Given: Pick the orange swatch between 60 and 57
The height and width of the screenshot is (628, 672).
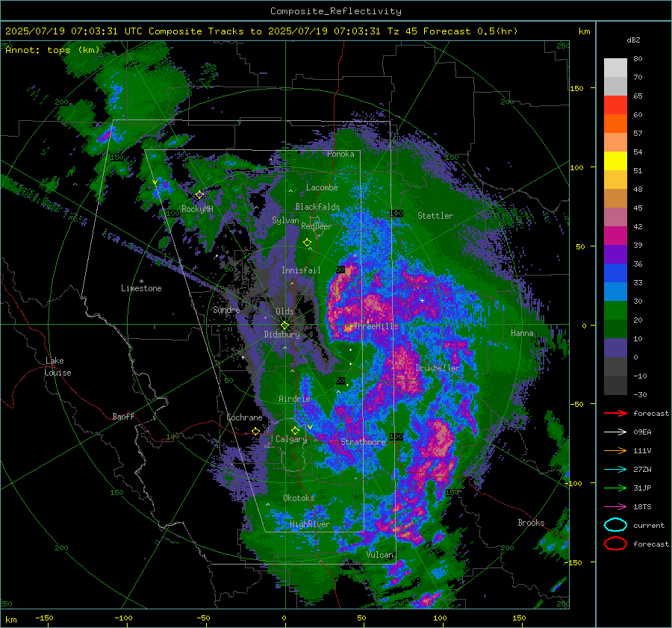Looking at the screenshot, I should coord(615,124).
